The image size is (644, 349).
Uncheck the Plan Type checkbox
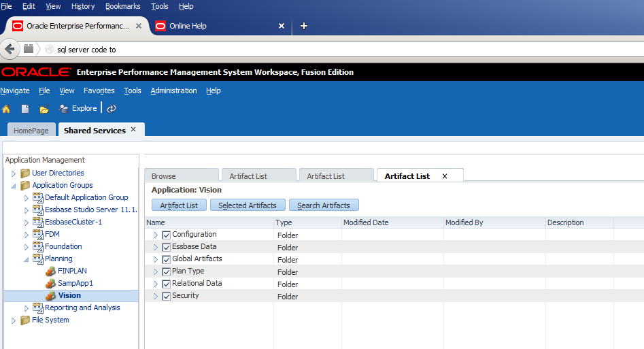pos(167,271)
